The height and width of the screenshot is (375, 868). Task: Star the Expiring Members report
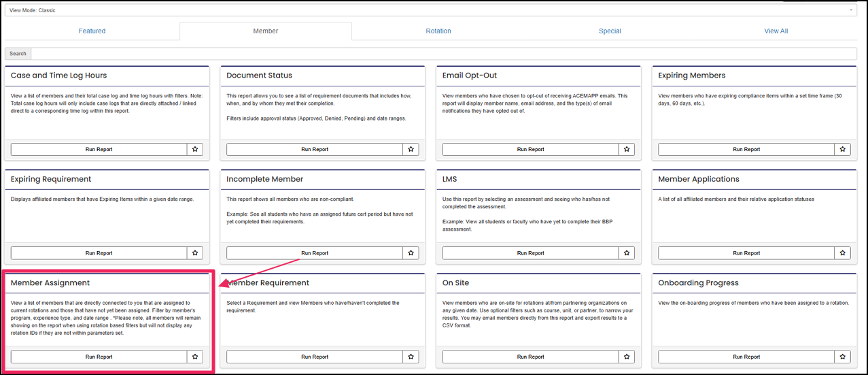point(843,149)
